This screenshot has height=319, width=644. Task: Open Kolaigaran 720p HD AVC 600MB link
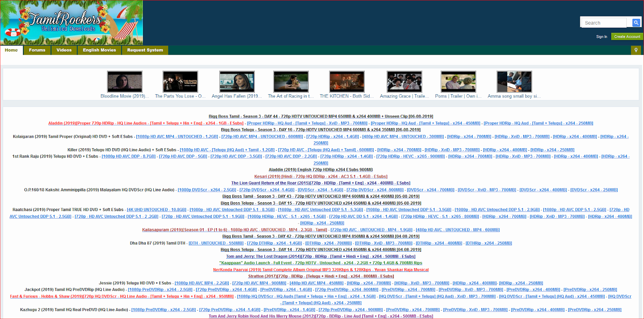pos(262,137)
